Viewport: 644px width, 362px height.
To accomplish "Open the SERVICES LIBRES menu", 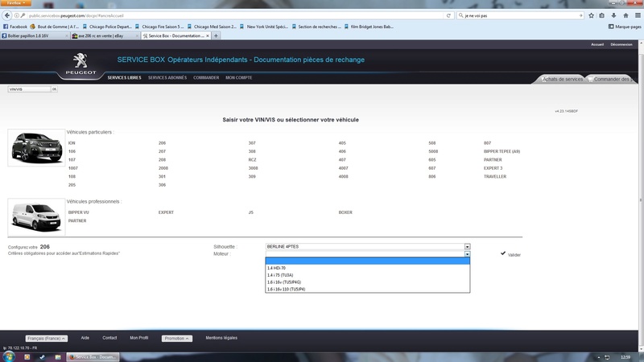I will point(124,77).
